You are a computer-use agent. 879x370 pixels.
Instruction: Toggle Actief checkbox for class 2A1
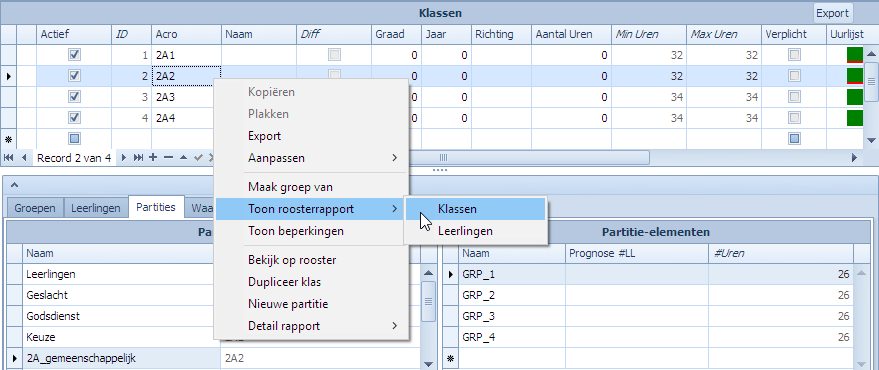click(74, 55)
